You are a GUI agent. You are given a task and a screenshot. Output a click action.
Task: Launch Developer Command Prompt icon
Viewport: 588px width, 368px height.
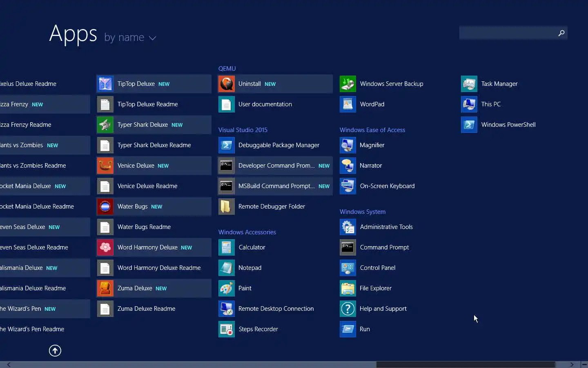pos(226,166)
